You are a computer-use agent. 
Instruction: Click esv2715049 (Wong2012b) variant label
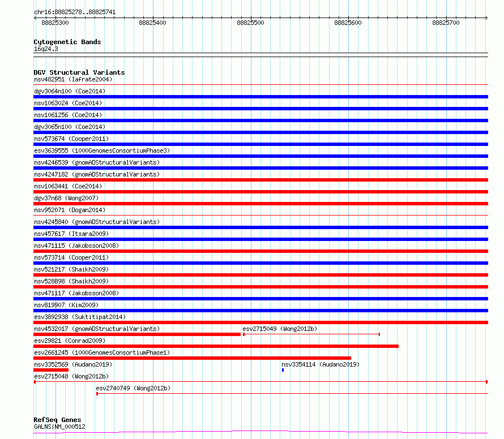point(280,329)
